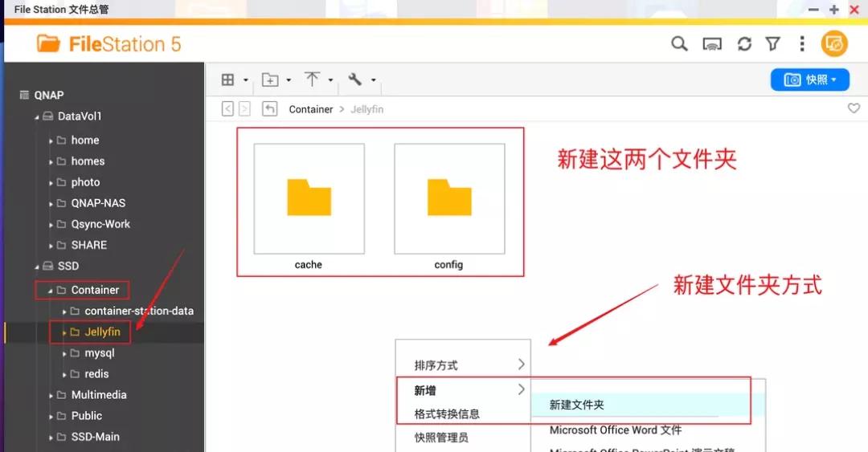Open the photo folder in tree
This screenshot has height=452, width=868.
86,182
